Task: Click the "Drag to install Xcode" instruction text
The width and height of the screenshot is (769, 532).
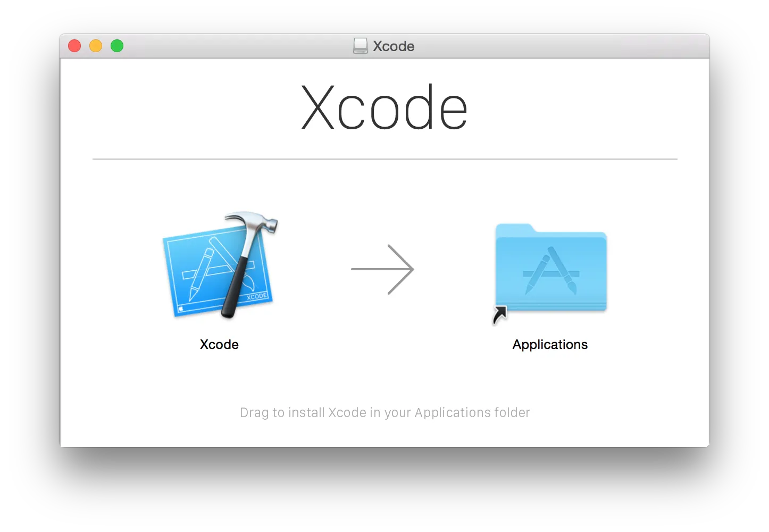Action: click(384, 413)
